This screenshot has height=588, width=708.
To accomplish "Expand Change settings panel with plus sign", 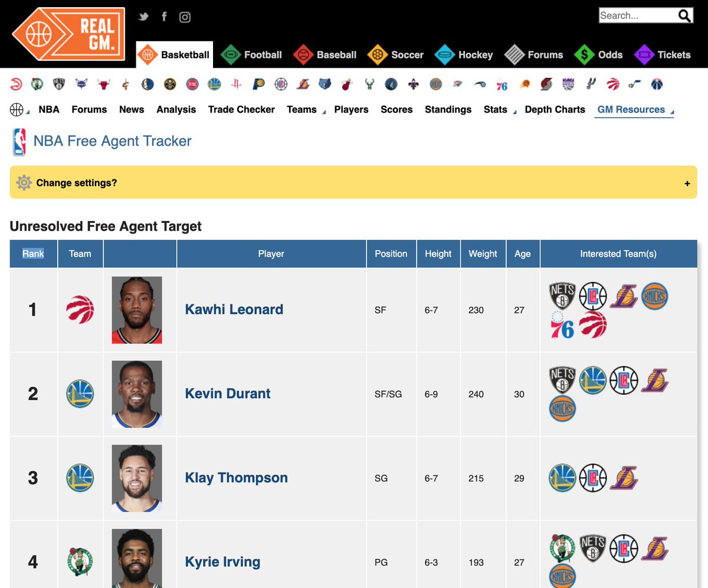I will [x=687, y=183].
